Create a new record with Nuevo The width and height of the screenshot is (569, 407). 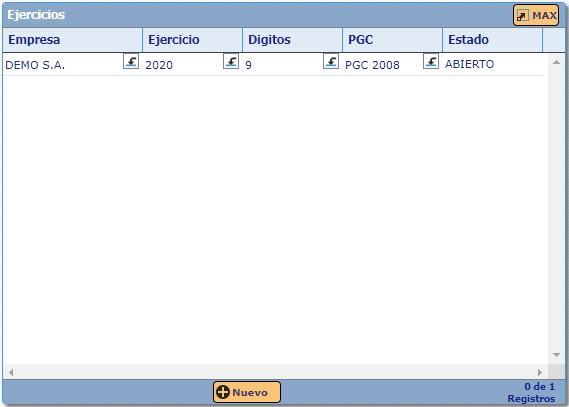point(247,392)
